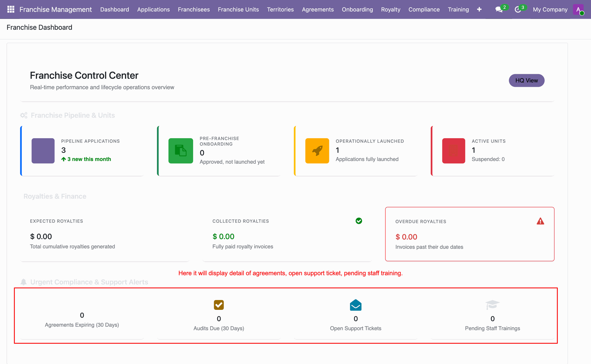Image resolution: width=591 pixels, height=364 pixels.
Task: Click the Pending Staff Trainings graduation cap icon
Action: 492,305
